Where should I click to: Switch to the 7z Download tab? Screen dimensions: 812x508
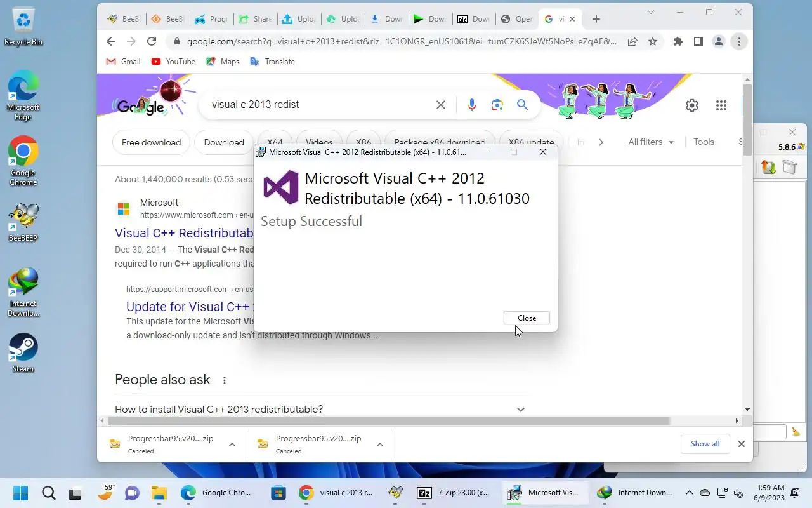coord(473,19)
